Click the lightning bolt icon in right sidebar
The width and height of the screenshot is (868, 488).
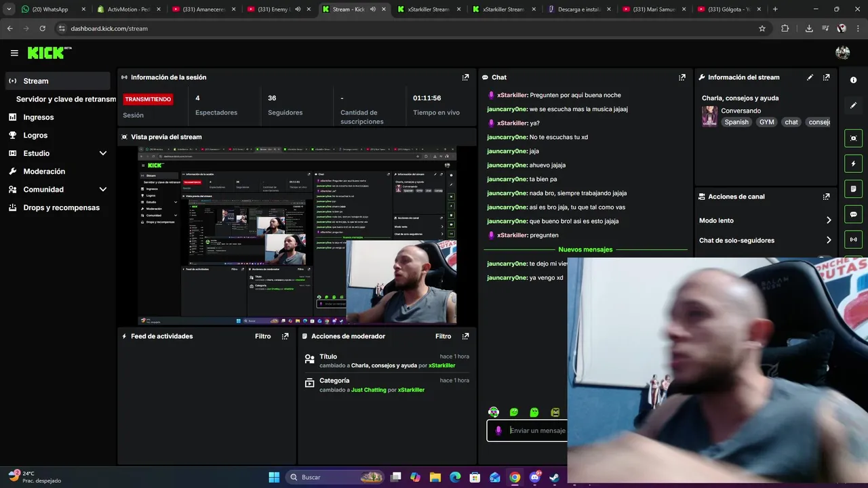coord(853,163)
